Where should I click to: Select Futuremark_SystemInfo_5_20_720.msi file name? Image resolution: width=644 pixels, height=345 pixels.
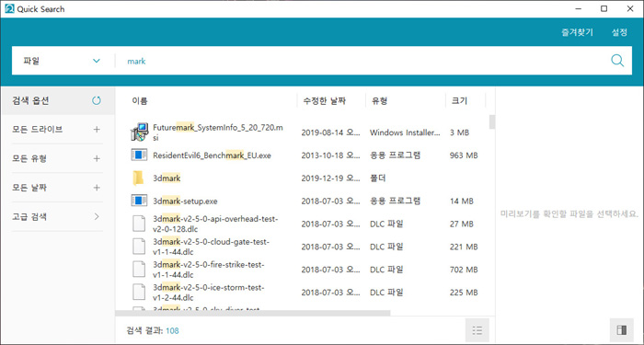(218, 132)
